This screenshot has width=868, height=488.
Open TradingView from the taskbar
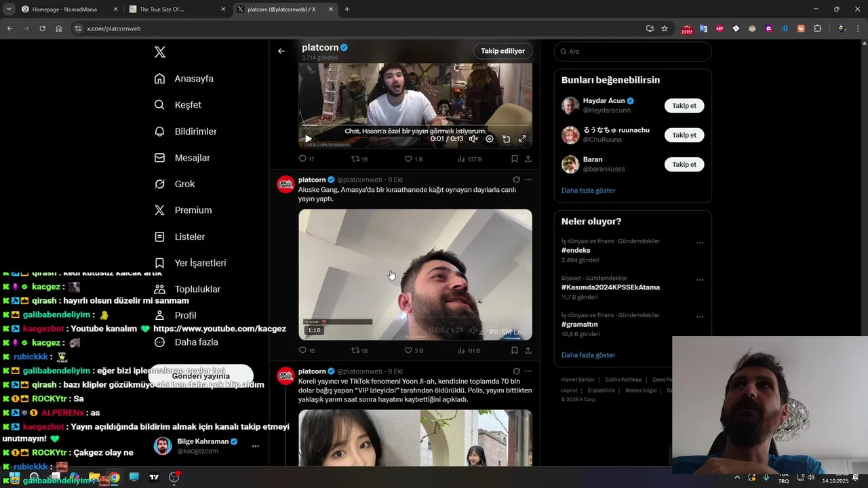coord(154,477)
